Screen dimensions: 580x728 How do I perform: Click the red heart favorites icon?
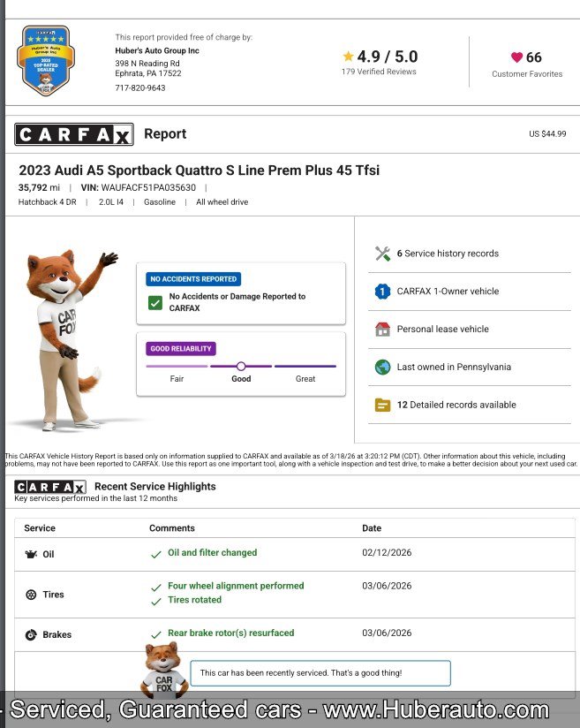pyautogui.click(x=516, y=57)
